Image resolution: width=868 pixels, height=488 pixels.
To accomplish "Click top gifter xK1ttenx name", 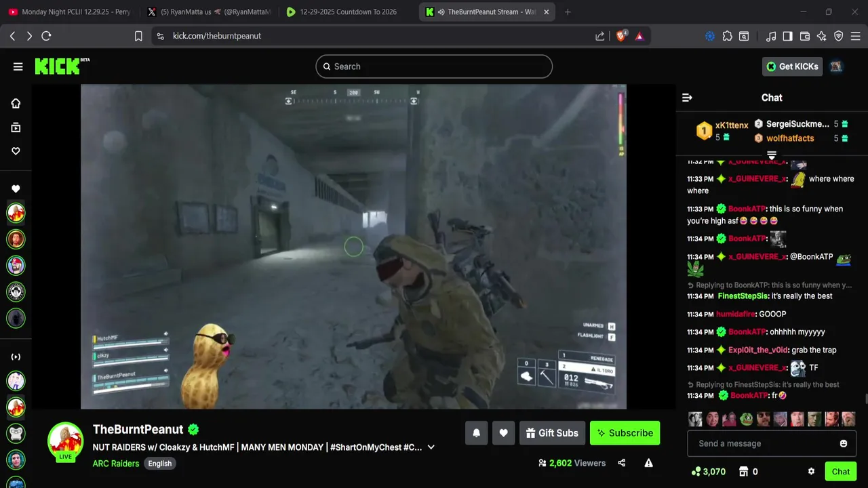I will click(732, 125).
